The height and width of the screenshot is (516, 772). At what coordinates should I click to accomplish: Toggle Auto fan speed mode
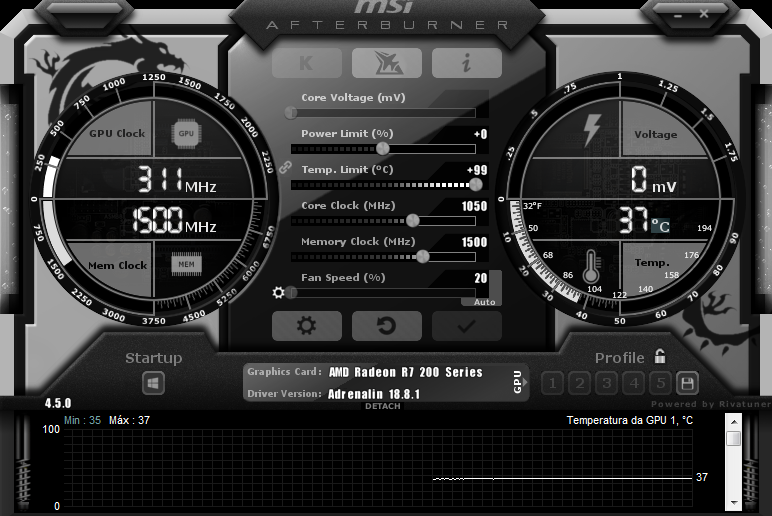tap(484, 302)
